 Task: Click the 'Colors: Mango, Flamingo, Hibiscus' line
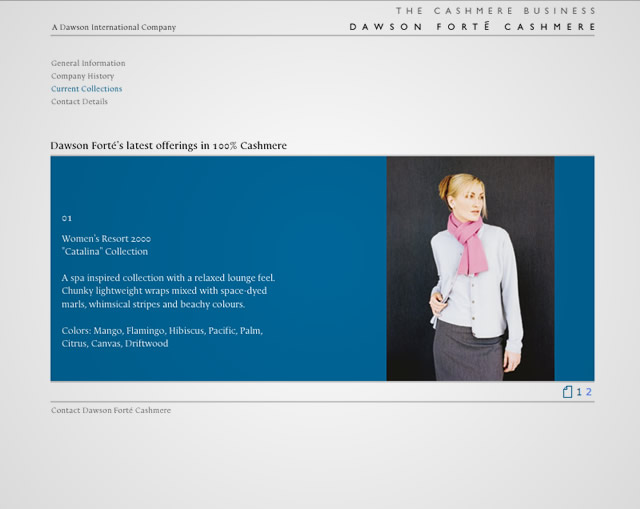[162, 331]
